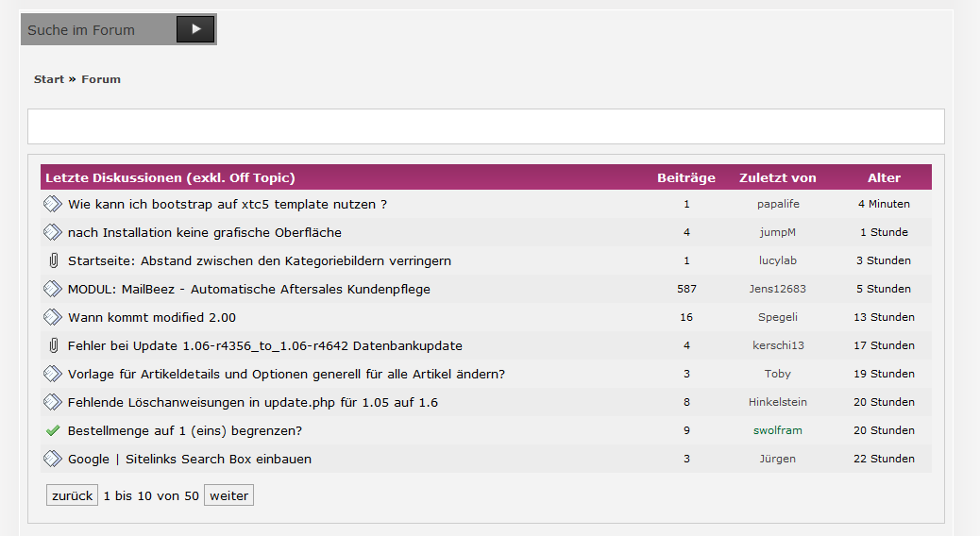This screenshot has height=536, width=980.
Task: Click topic icon beside Wann kommt modified thread
Action: 53,317
